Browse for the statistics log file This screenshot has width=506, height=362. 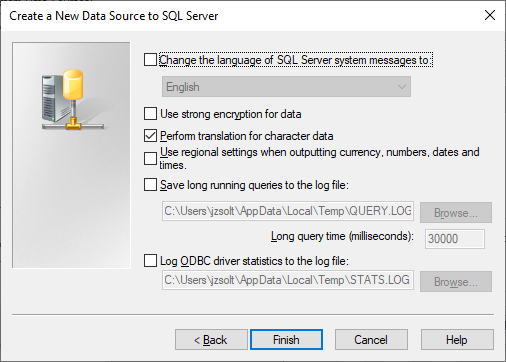(x=456, y=282)
